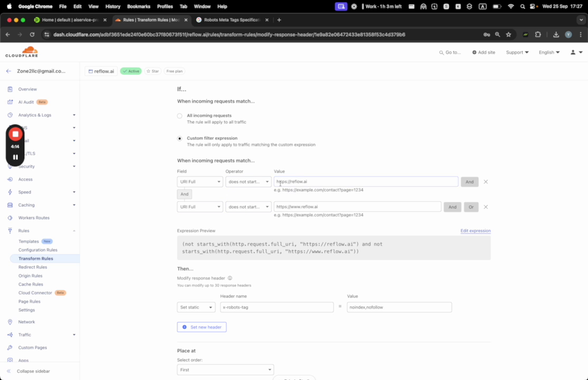This screenshot has width=588, height=380.
Task: Go back with the sidebar account arrow
Action: coord(8,71)
